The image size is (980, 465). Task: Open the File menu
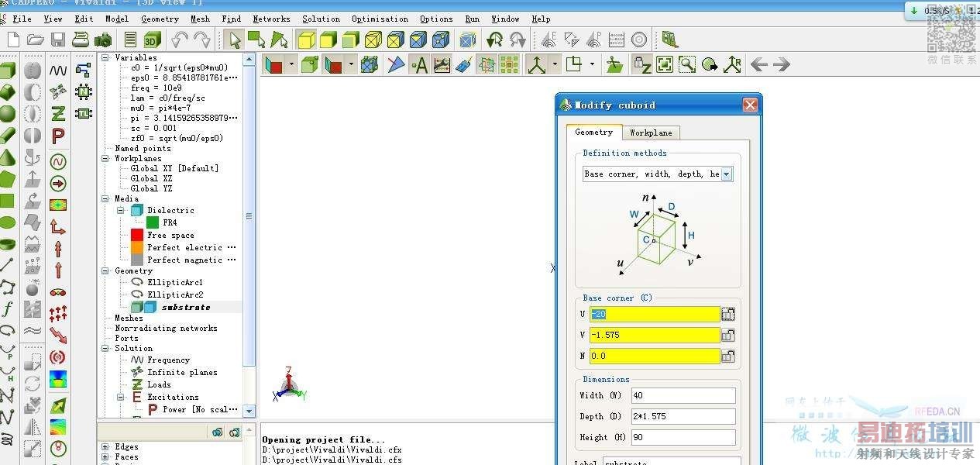click(x=22, y=19)
